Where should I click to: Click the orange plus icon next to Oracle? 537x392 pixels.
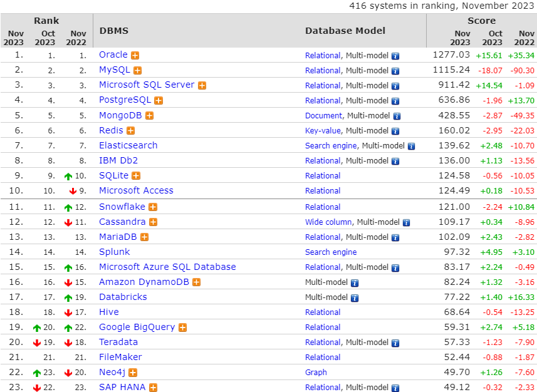pos(135,56)
